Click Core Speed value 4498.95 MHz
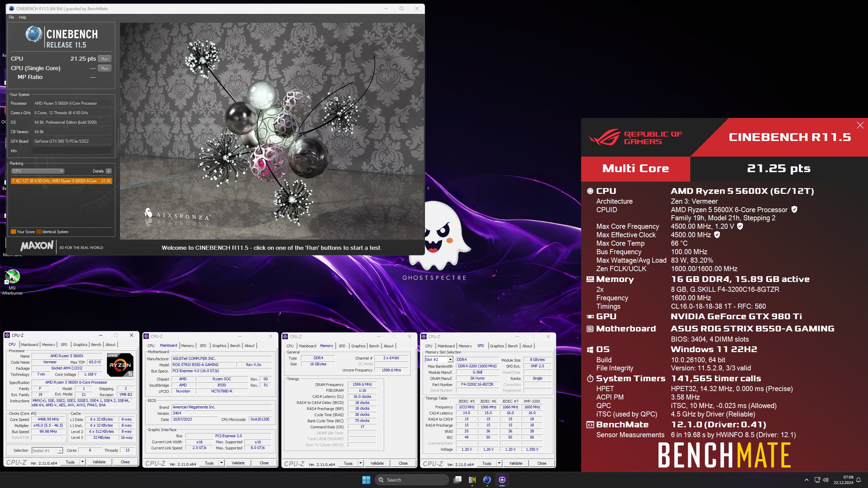This screenshot has height=488, width=868. 48,419
